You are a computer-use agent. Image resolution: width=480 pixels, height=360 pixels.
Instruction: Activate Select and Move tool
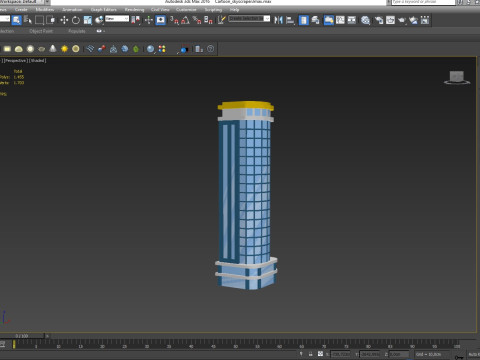[x=64, y=20]
